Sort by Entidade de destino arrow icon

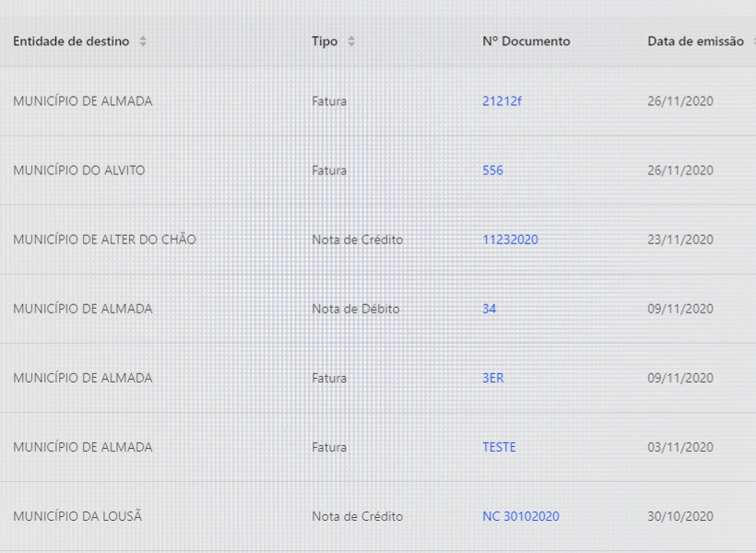click(x=142, y=41)
